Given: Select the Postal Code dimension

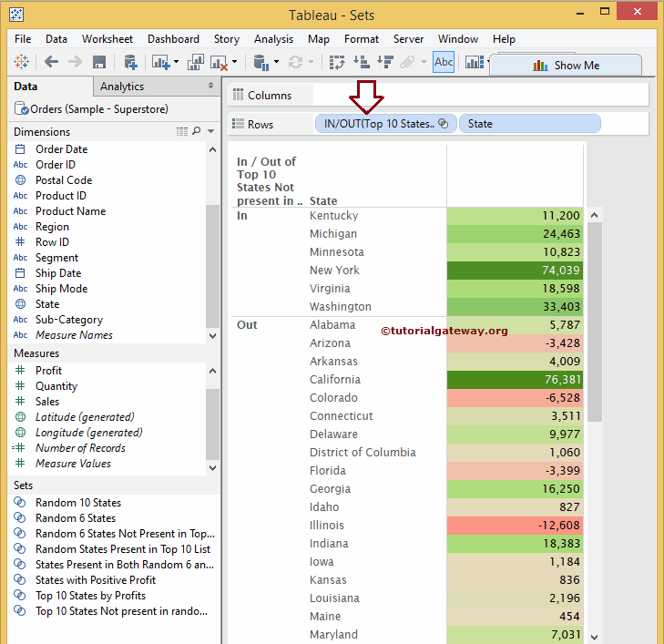Looking at the screenshot, I should coord(64,180).
